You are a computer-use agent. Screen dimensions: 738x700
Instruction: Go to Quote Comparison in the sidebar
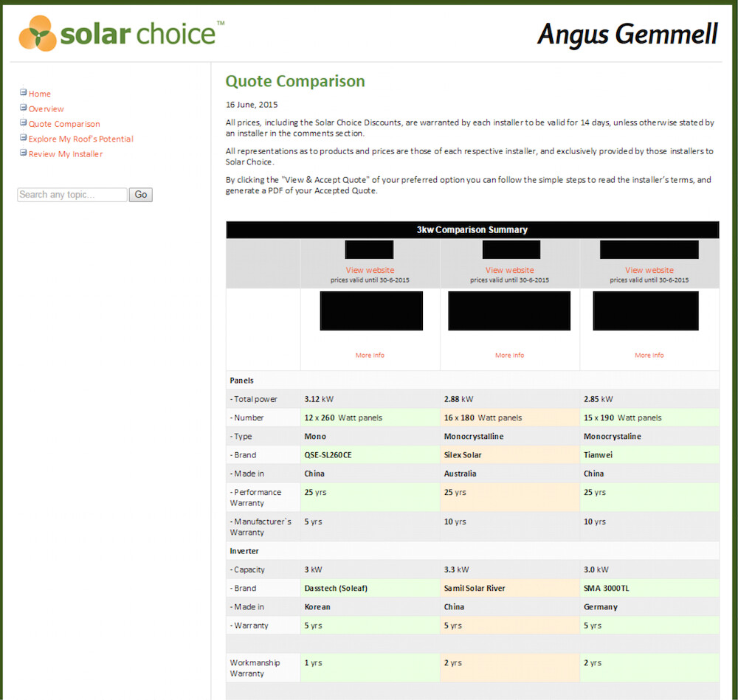tap(64, 124)
